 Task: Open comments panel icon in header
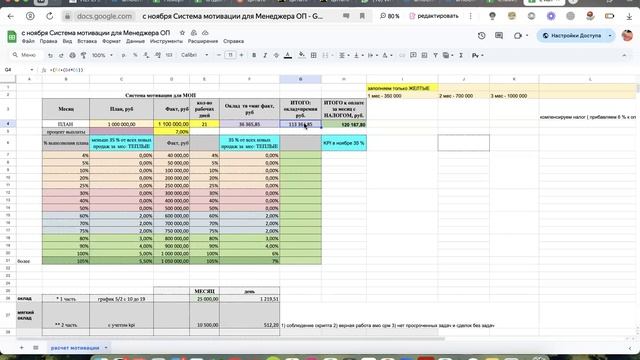point(499,36)
